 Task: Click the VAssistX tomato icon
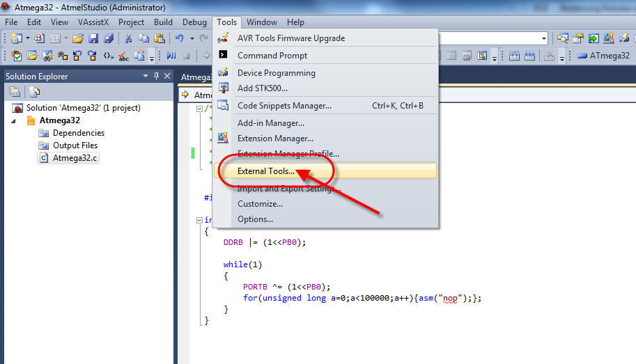(x=17, y=56)
